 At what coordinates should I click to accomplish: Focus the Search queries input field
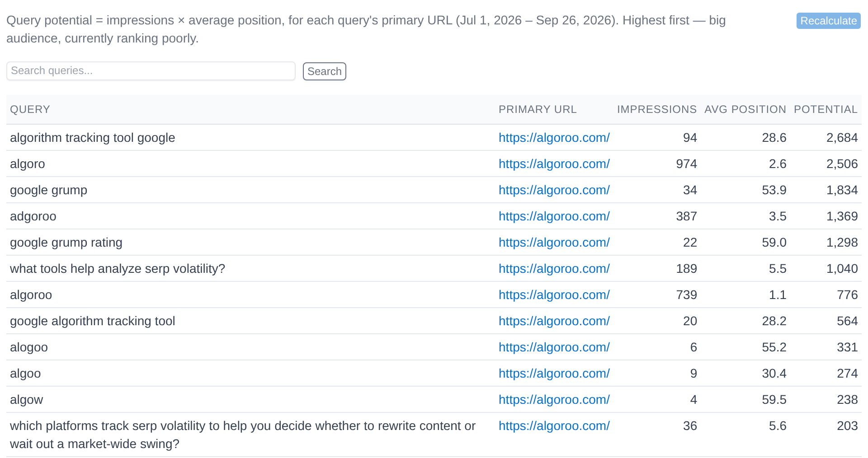coord(151,71)
